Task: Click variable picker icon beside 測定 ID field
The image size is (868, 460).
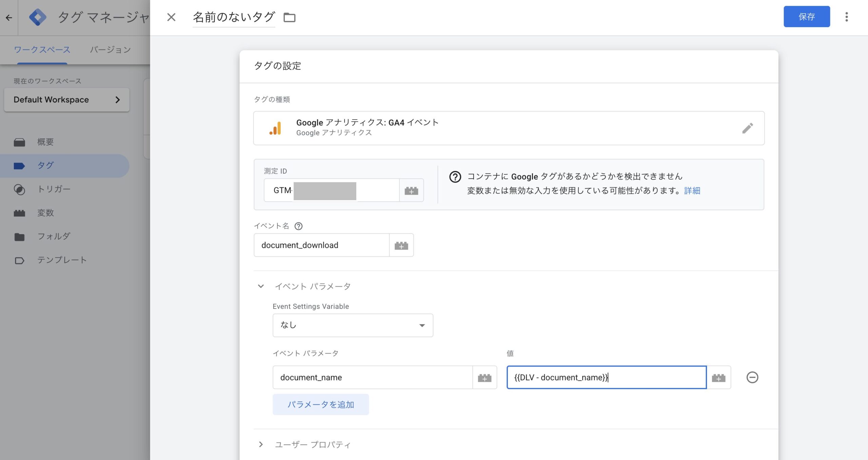Action: click(x=411, y=190)
